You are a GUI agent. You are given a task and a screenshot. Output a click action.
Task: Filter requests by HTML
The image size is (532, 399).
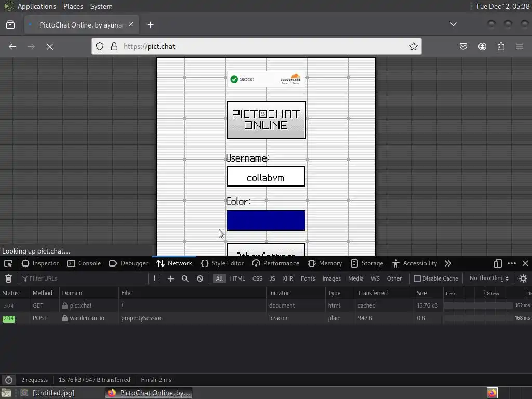(237, 278)
